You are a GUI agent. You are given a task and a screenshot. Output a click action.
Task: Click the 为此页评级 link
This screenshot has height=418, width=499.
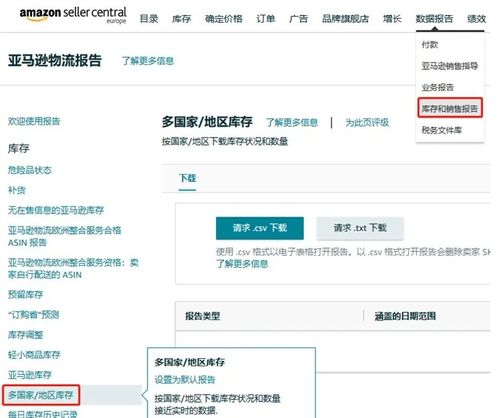tap(367, 123)
